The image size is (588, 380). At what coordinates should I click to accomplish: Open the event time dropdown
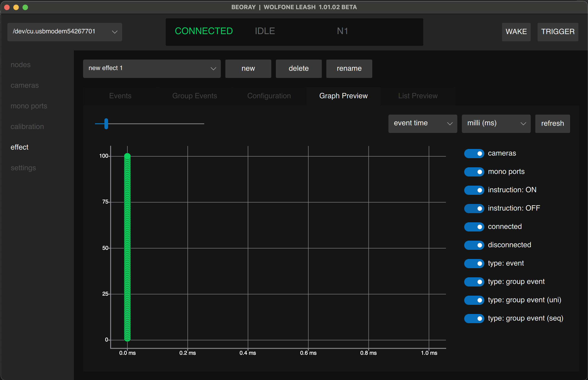(x=422, y=123)
